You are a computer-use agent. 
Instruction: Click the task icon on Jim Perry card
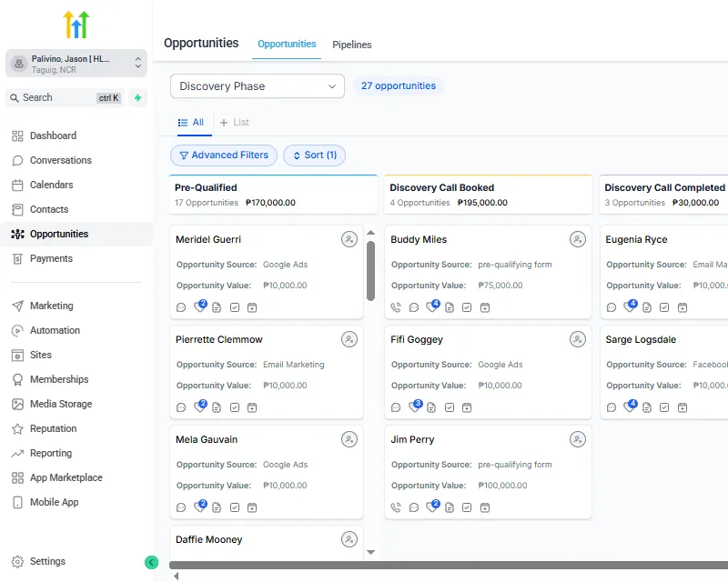click(x=467, y=507)
